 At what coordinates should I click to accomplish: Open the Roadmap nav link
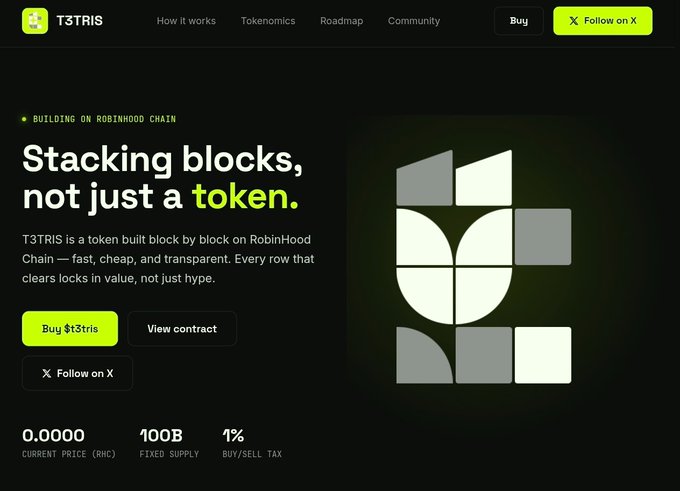coord(342,21)
